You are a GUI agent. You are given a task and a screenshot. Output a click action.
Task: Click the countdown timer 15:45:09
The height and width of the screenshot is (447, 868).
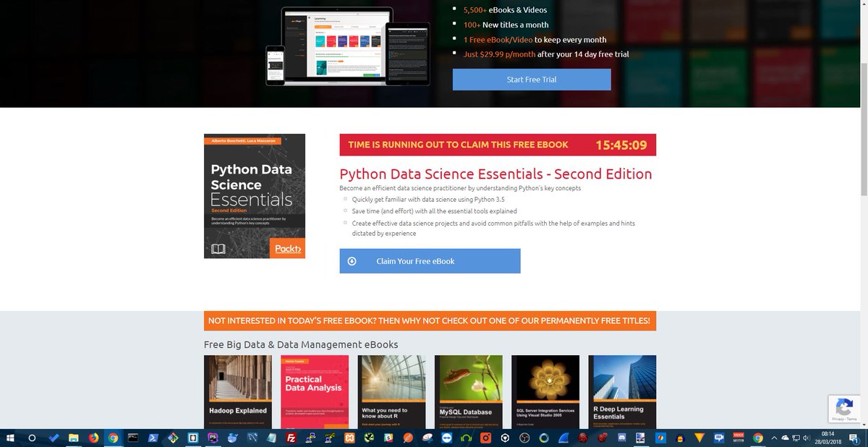(x=621, y=145)
